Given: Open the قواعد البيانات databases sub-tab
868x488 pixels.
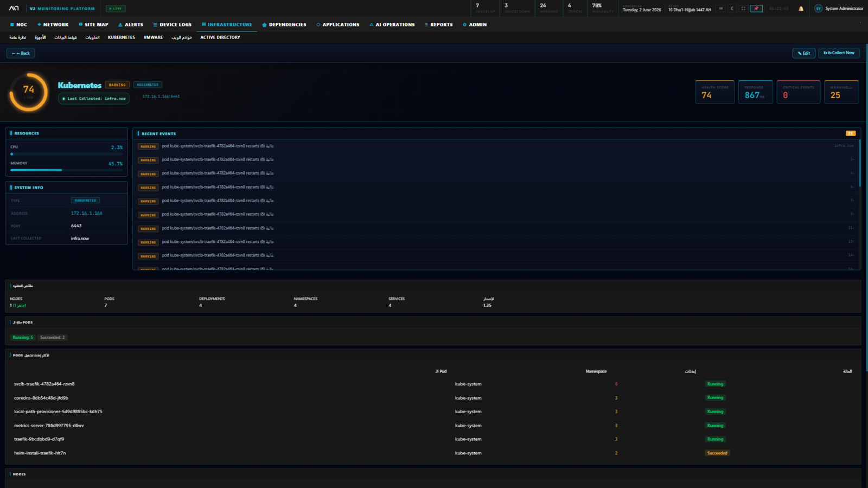Looking at the screenshot, I should pyautogui.click(x=66, y=37).
